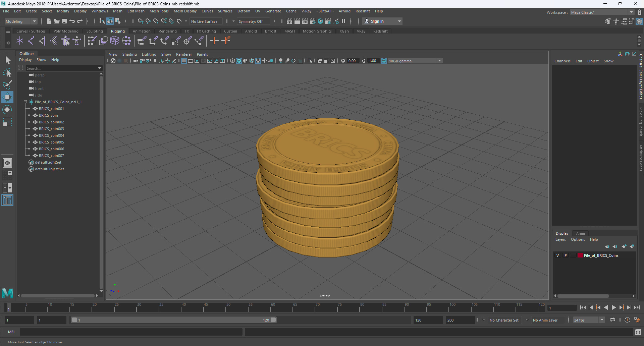Select the Rotate tool in toolbox
The image size is (644, 346).
pyautogui.click(x=7, y=110)
